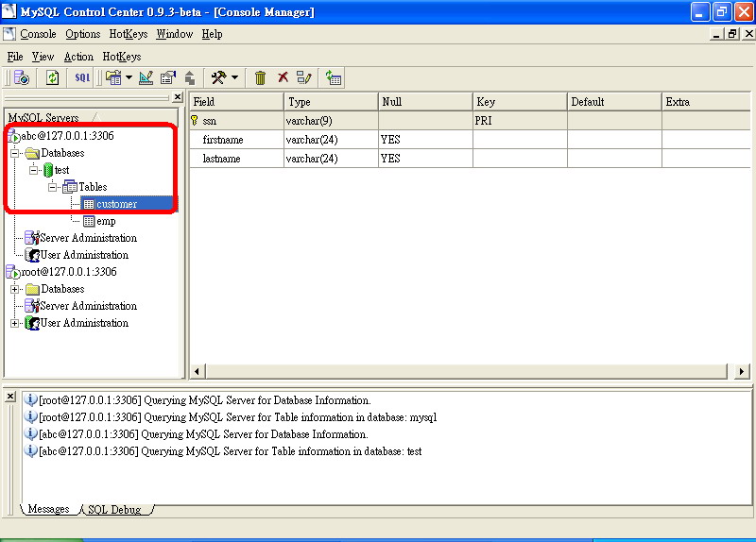Open the SQL query toolbar button
This screenshot has width=756, height=542.
[82, 77]
